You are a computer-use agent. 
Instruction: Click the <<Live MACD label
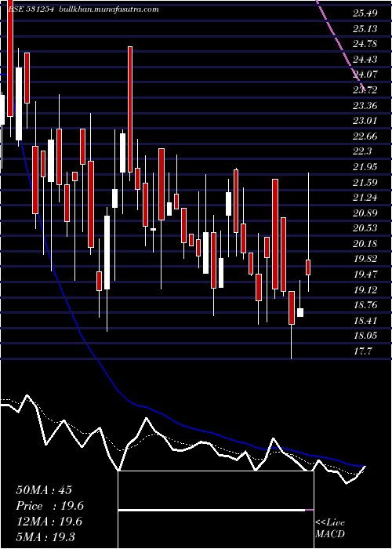pos(330,529)
